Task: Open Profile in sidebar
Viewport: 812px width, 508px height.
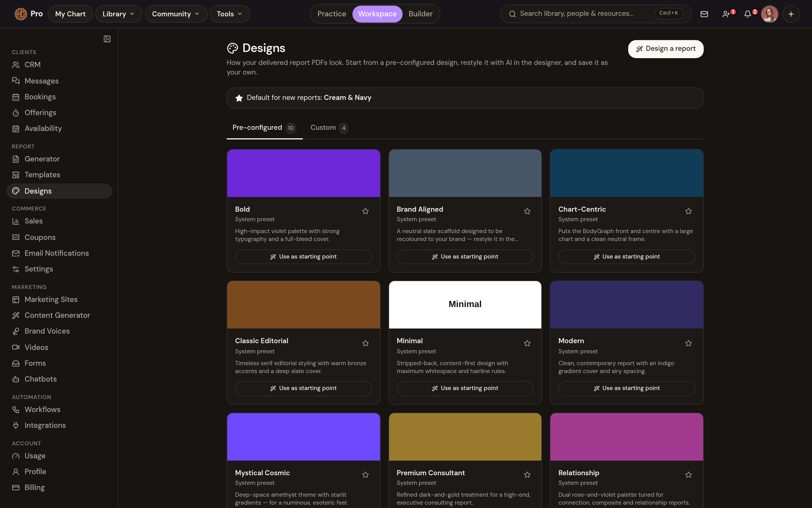Action: 59,472
